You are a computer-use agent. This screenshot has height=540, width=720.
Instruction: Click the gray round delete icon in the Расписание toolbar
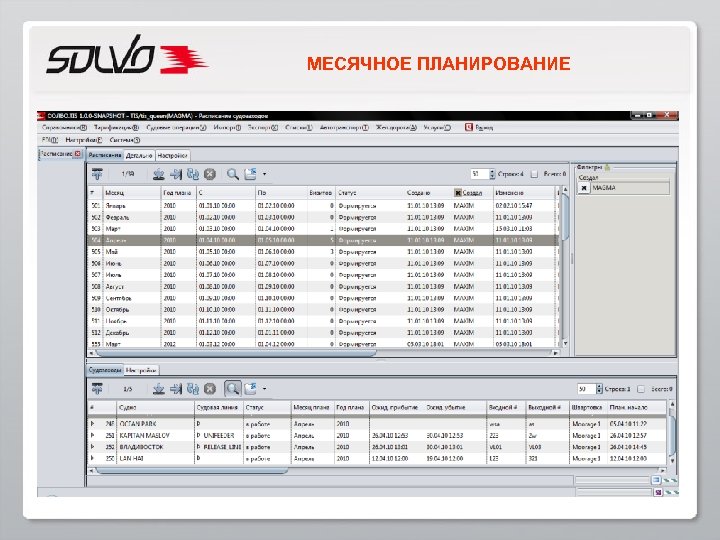(x=210, y=174)
